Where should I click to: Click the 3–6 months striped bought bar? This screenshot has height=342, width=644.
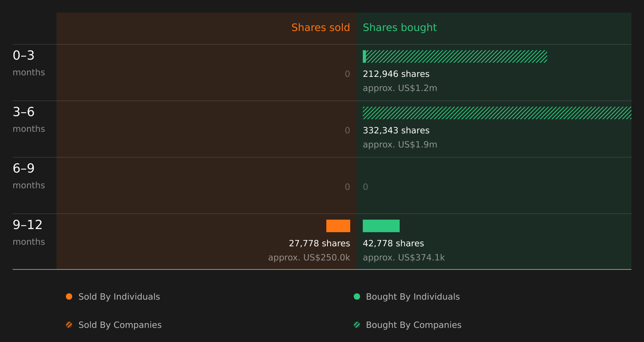497,113
